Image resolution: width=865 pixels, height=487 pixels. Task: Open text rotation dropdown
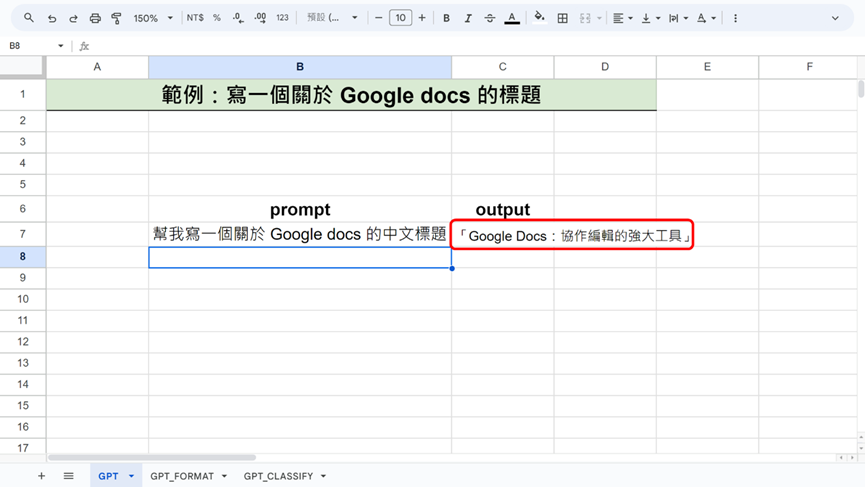tap(706, 18)
